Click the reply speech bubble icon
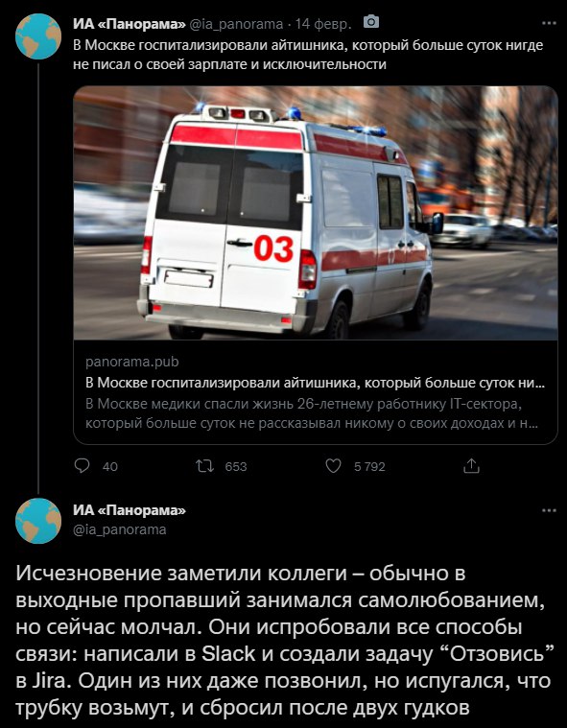 click(82, 466)
